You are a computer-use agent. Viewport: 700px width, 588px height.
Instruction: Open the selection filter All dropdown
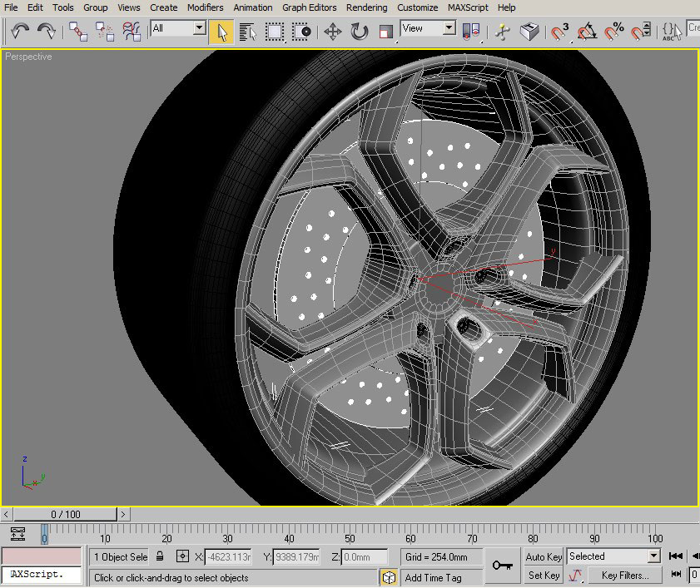tap(200, 27)
